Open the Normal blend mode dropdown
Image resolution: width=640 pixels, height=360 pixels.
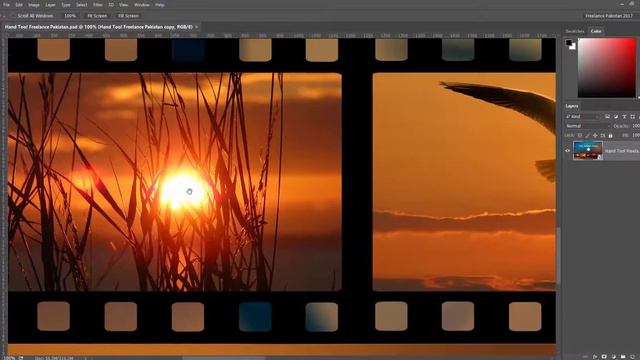pyautogui.click(x=587, y=126)
